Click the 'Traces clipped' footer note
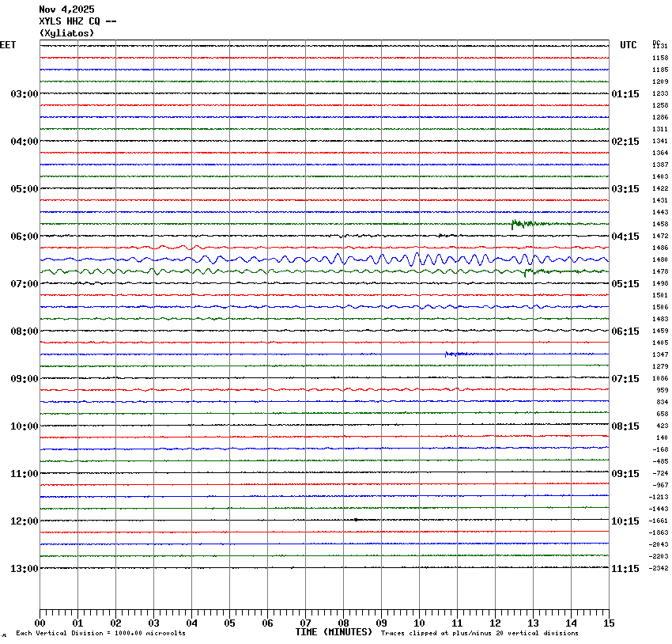The image size is (672, 644). (479, 634)
